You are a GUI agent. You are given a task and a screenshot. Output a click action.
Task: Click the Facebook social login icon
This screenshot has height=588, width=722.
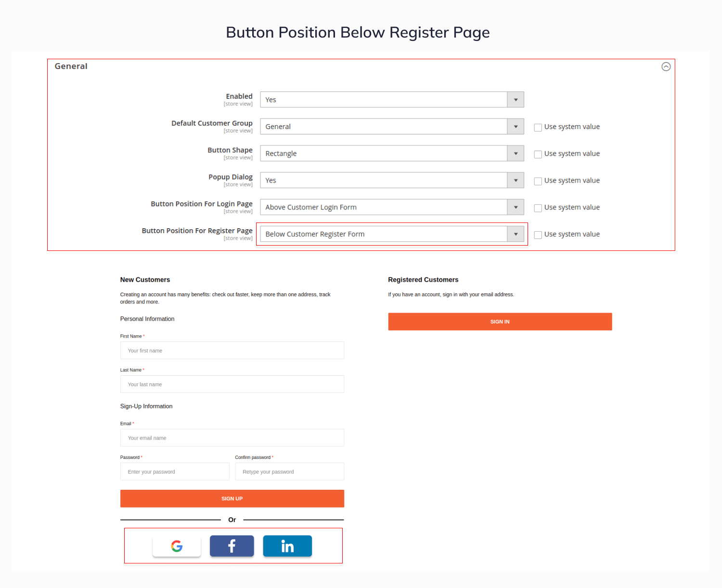pos(232,546)
